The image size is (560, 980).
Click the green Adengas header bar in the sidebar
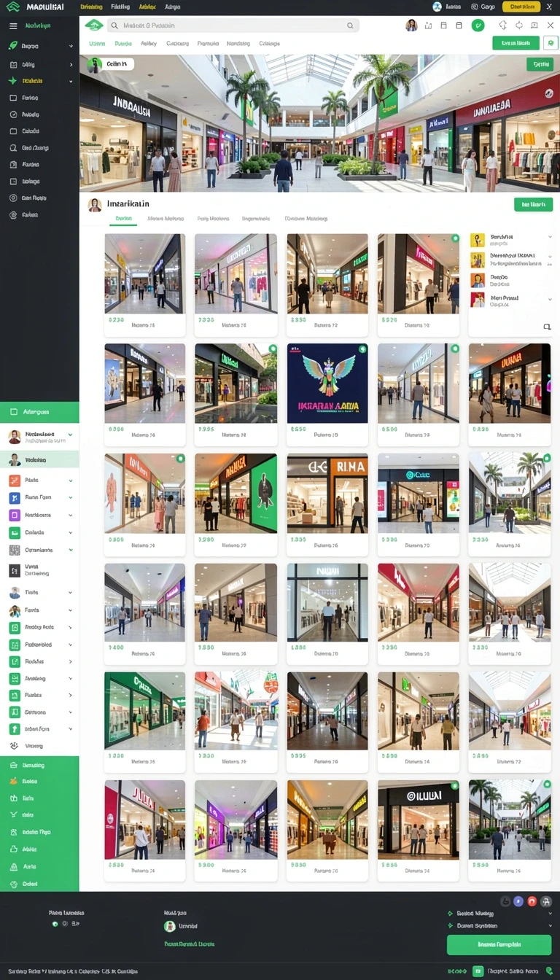[39, 412]
